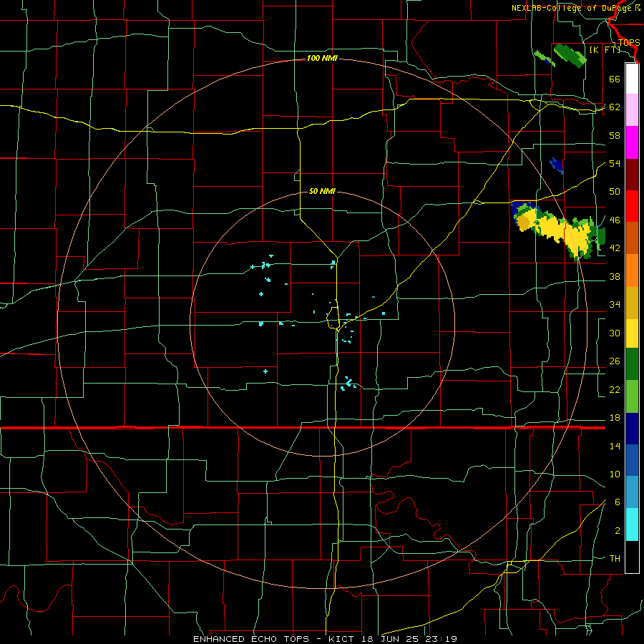Click the white swatch in echo tops legend

point(632,79)
